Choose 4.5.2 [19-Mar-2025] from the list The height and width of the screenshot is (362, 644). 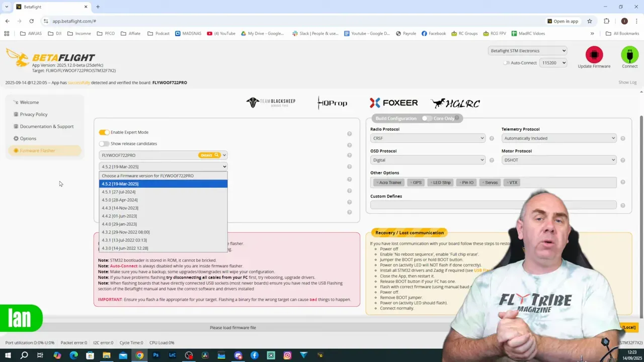163,184
